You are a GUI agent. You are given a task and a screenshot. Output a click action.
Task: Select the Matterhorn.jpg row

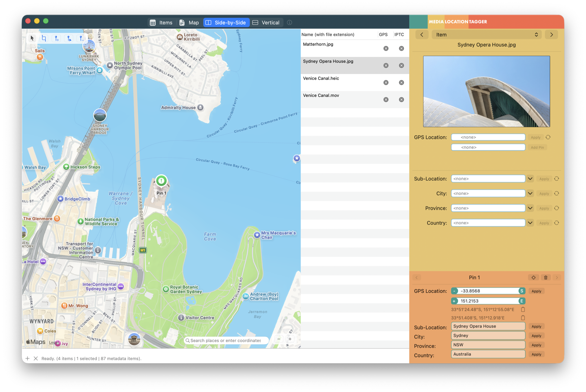click(355, 48)
